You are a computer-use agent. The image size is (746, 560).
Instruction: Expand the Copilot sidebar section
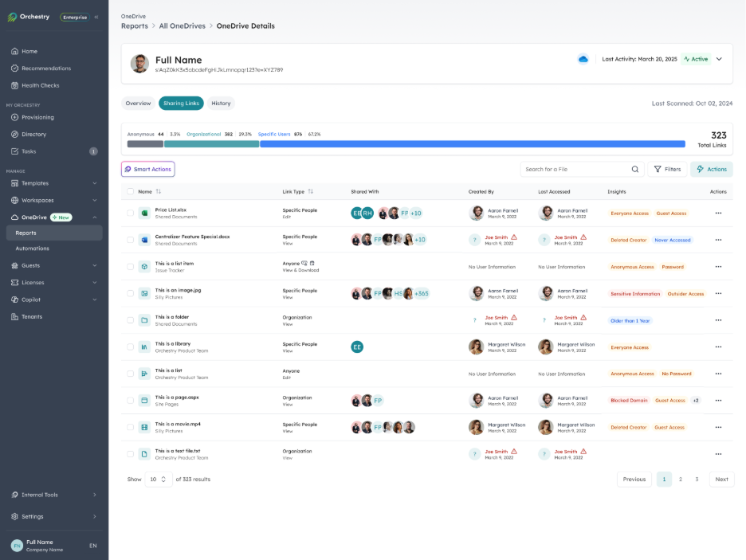94,300
